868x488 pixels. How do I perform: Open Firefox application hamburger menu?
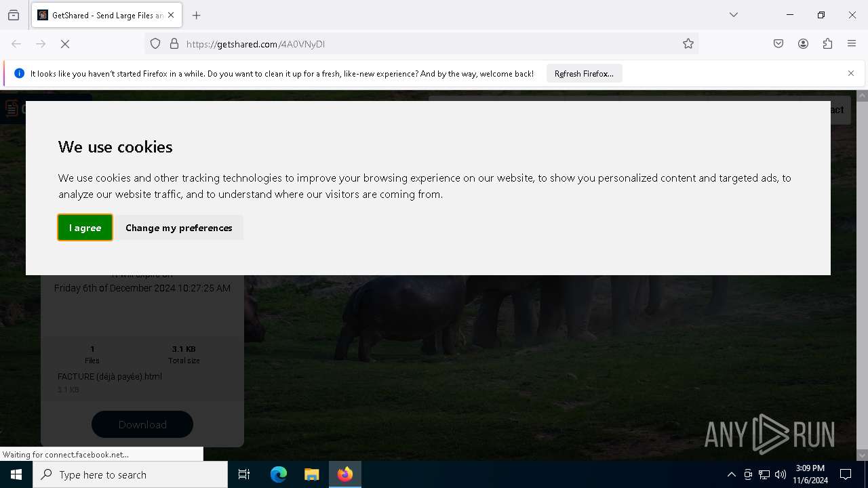(x=852, y=44)
